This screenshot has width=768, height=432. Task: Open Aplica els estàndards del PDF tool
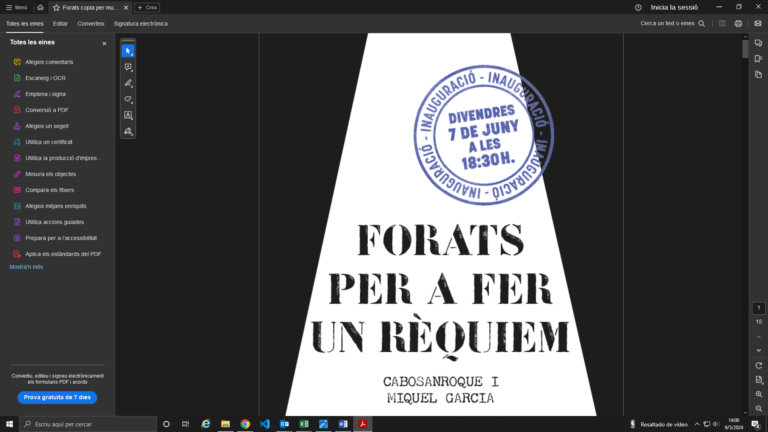coord(63,254)
